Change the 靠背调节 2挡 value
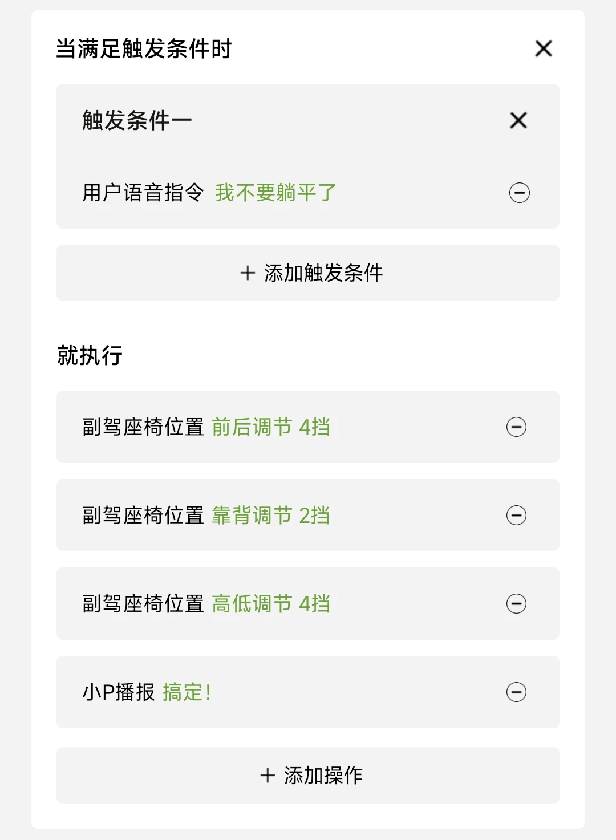 point(271,515)
